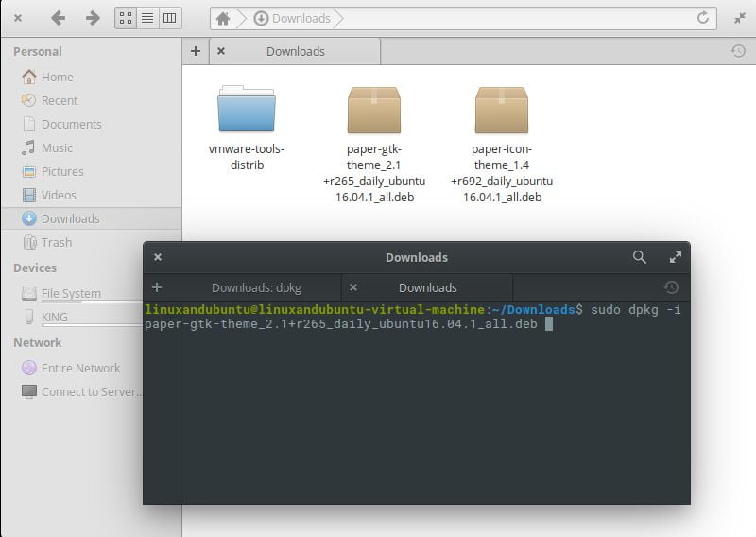This screenshot has height=537, width=756.
Task: Select the paper-gtk-theme deb package
Action: point(374,144)
